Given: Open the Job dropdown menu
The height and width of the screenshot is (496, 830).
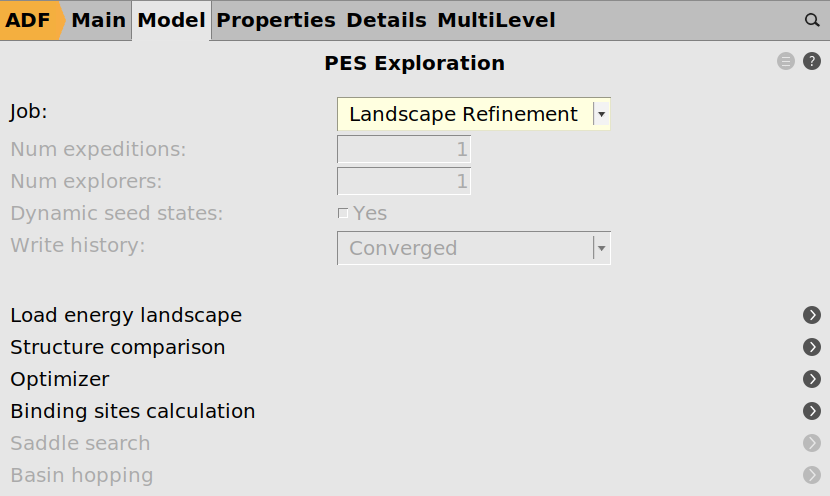Looking at the screenshot, I should [x=474, y=115].
